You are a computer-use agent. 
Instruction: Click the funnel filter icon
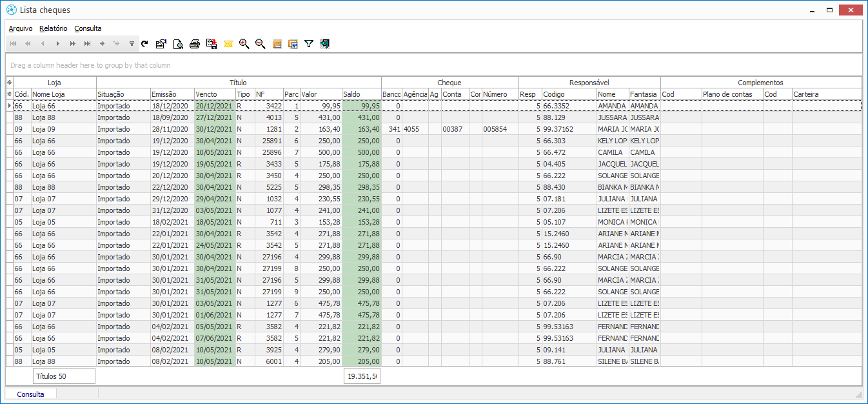point(309,44)
